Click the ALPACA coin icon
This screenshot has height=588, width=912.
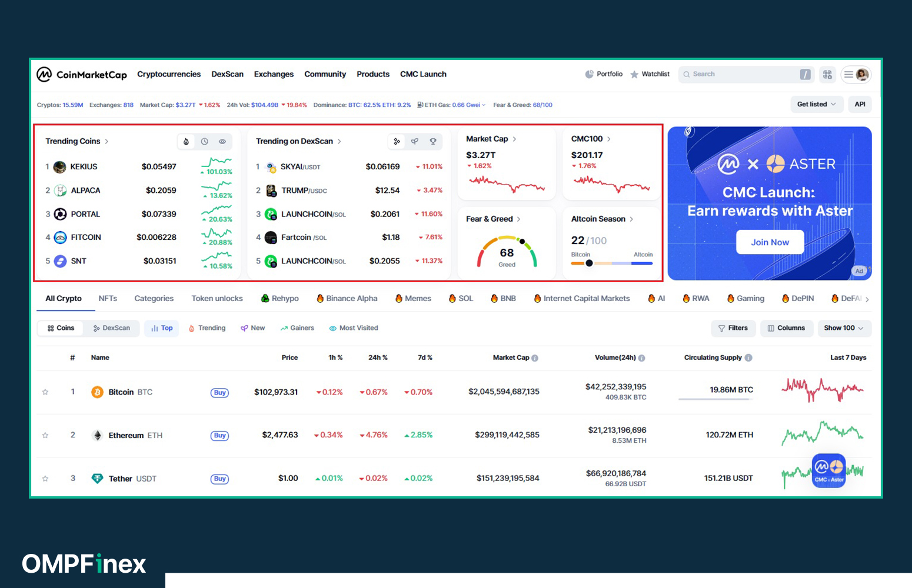(x=60, y=191)
